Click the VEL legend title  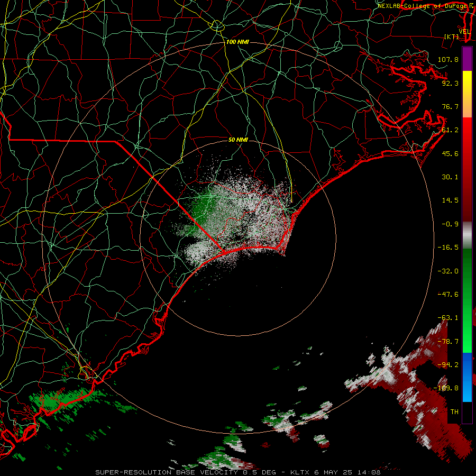[x=464, y=32]
